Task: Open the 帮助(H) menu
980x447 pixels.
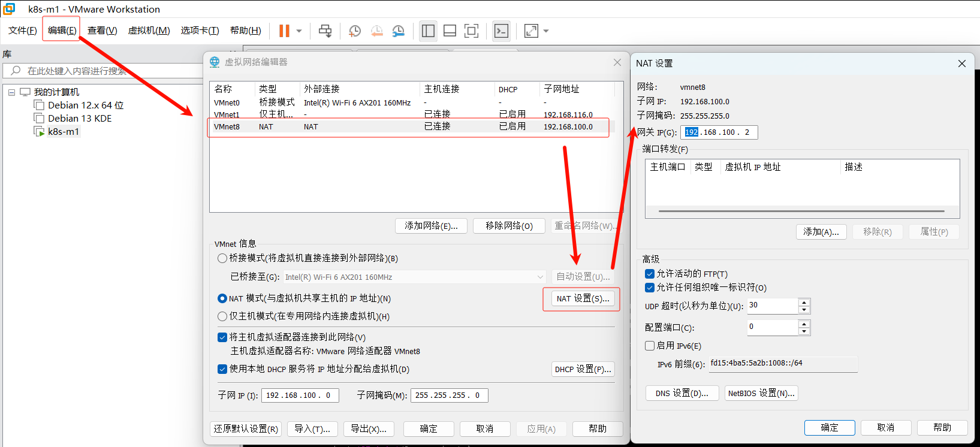Action: [246, 31]
